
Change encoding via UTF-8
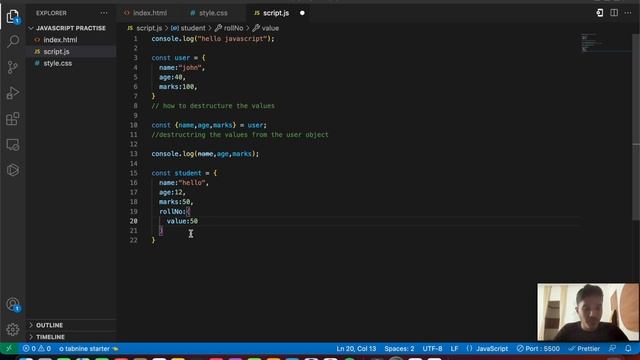pyautogui.click(x=432, y=349)
